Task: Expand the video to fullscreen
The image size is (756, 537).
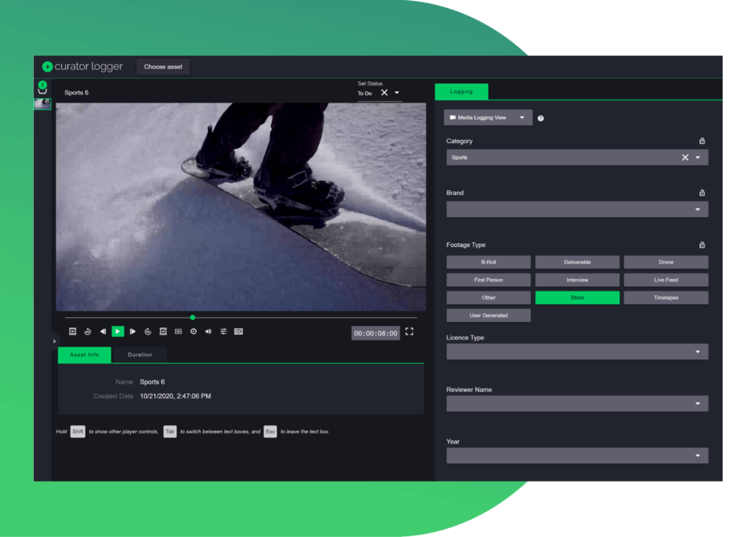Action: 409,332
